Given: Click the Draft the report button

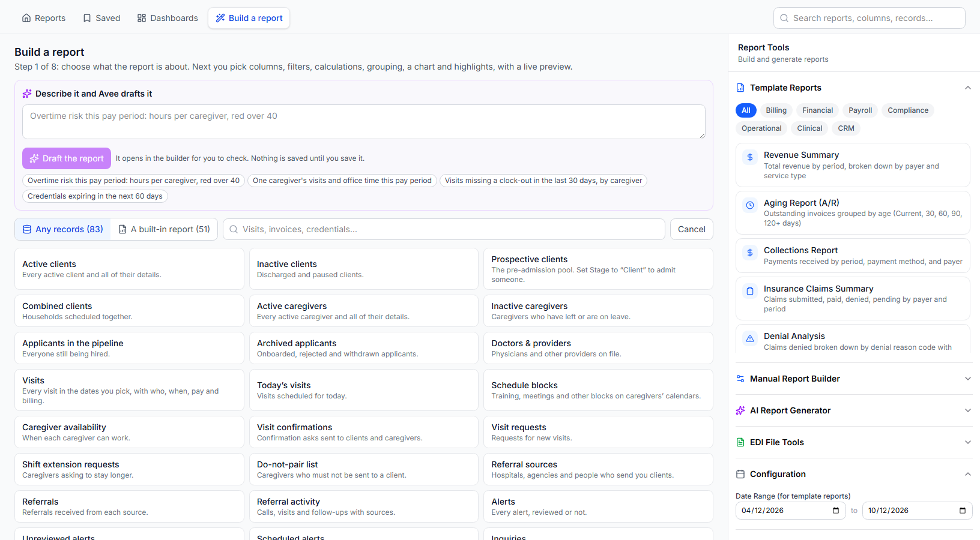Looking at the screenshot, I should (x=67, y=158).
